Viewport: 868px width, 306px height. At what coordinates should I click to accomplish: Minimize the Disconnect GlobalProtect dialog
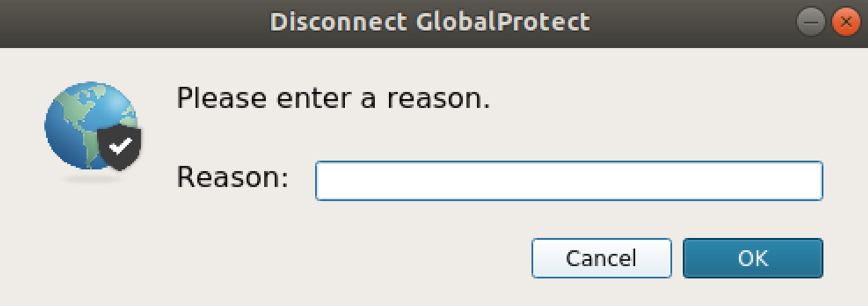coord(811,23)
